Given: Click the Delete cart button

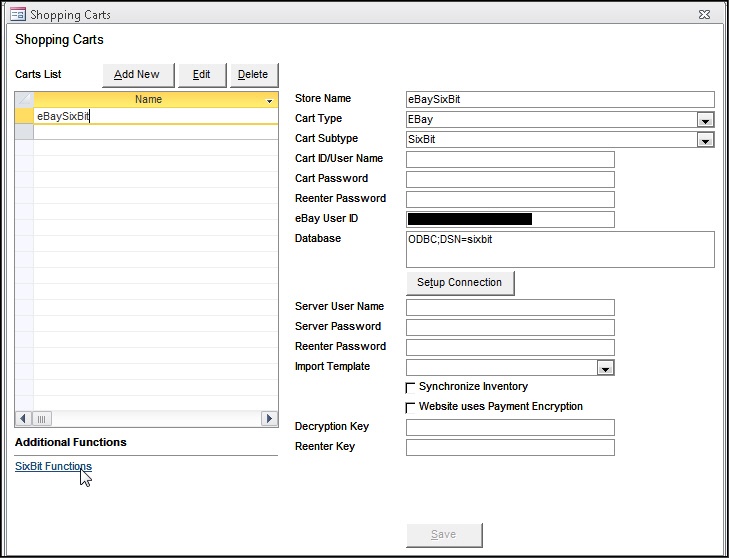Looking at the screenshot, I should pos(254,75).
